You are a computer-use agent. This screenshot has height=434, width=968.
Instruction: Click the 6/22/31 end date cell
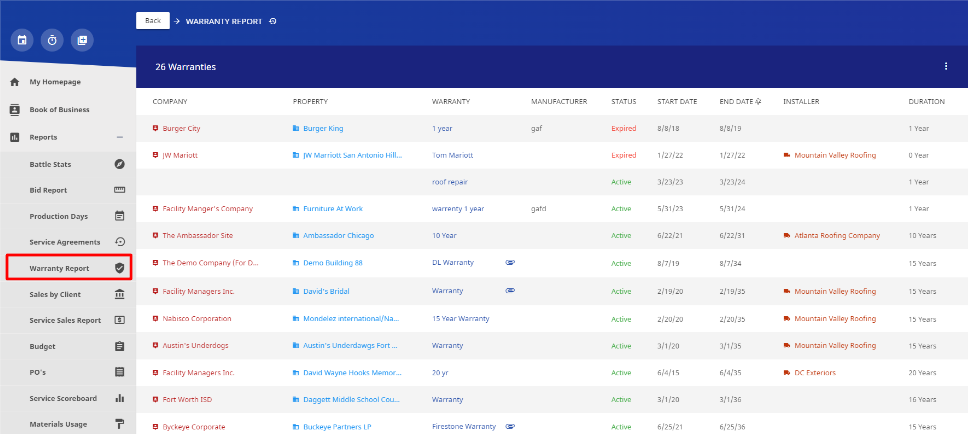click(732, 236)
